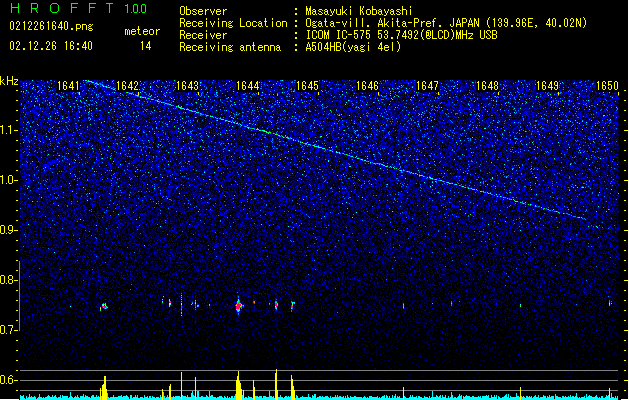Click the 1647 time axis marker

(x=428, y=86)
